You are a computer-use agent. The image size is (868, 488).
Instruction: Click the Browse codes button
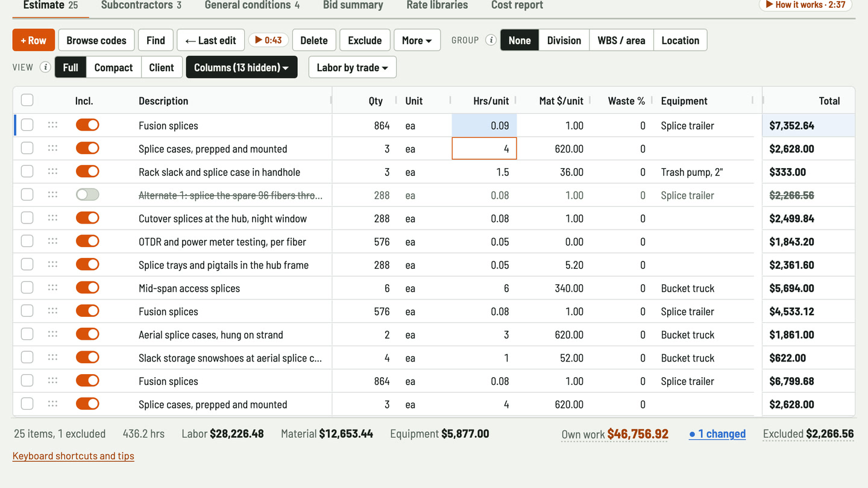click(96, 40)
